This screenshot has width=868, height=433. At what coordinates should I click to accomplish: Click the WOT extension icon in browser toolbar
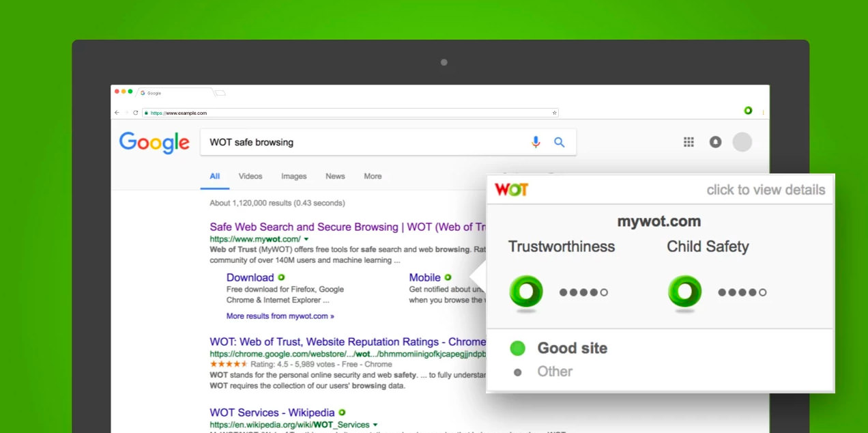click(748, 111)
